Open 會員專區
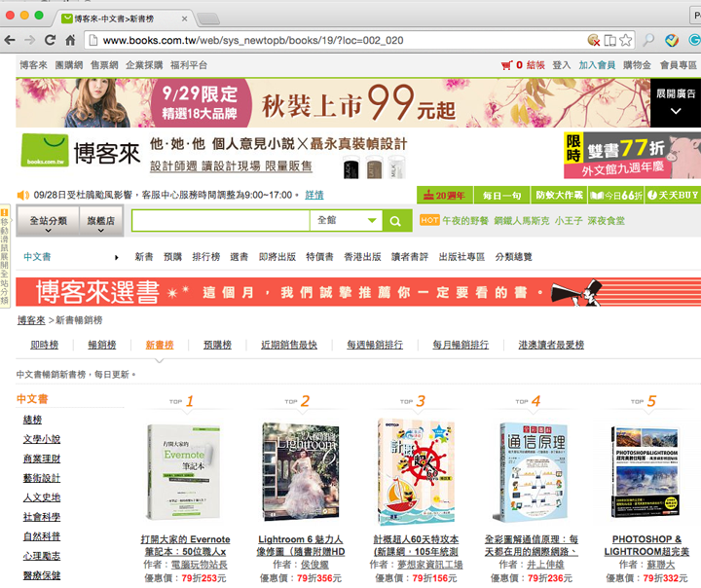Viewport: 701px width, 588px height. [679, 65]
